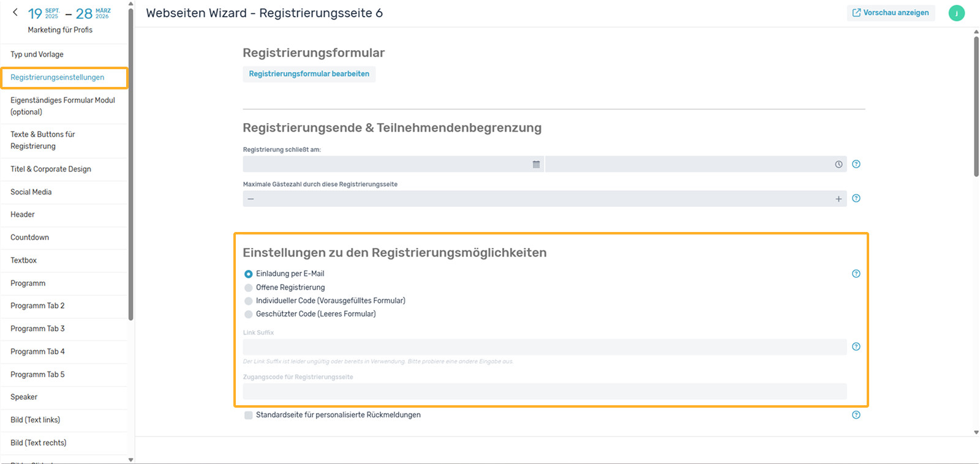Decrease guest count with minus icon
The width and height of the screenshot is (980, 464).
251,199
